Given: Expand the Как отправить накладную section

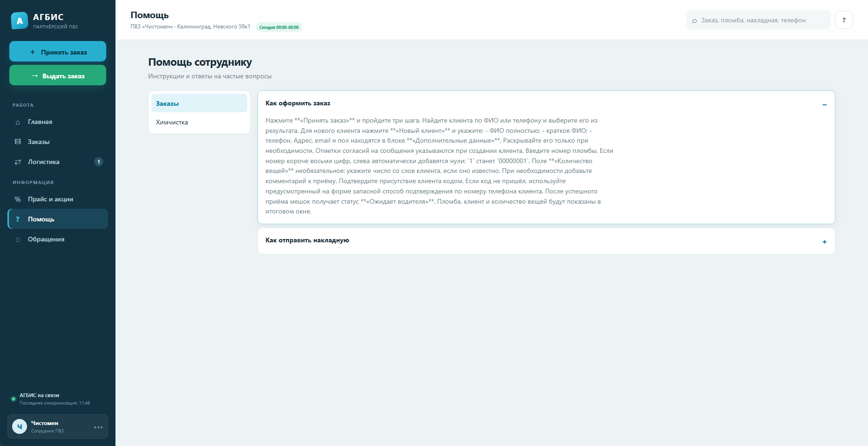Looking at the screenshot, I should point(824,241).
